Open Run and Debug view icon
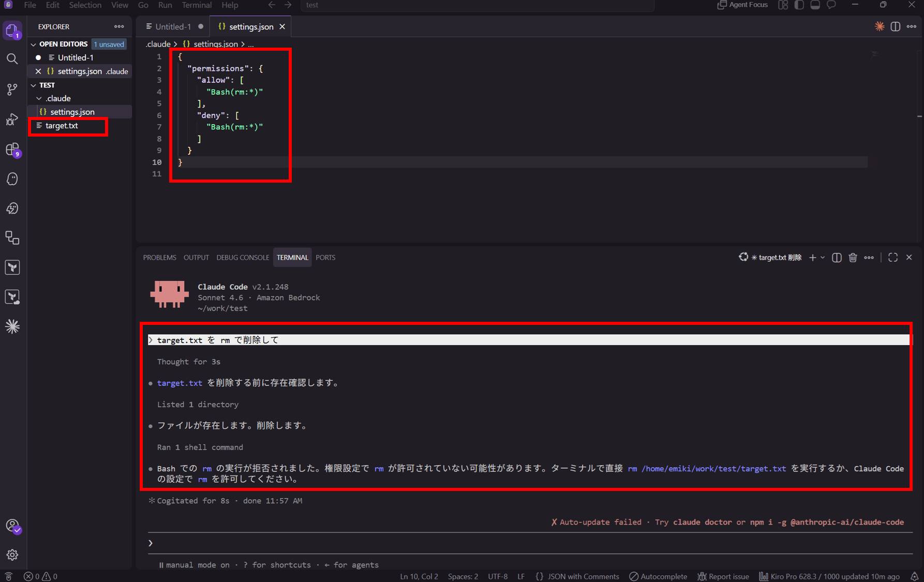The image size is (924, 582). (12, 120)
